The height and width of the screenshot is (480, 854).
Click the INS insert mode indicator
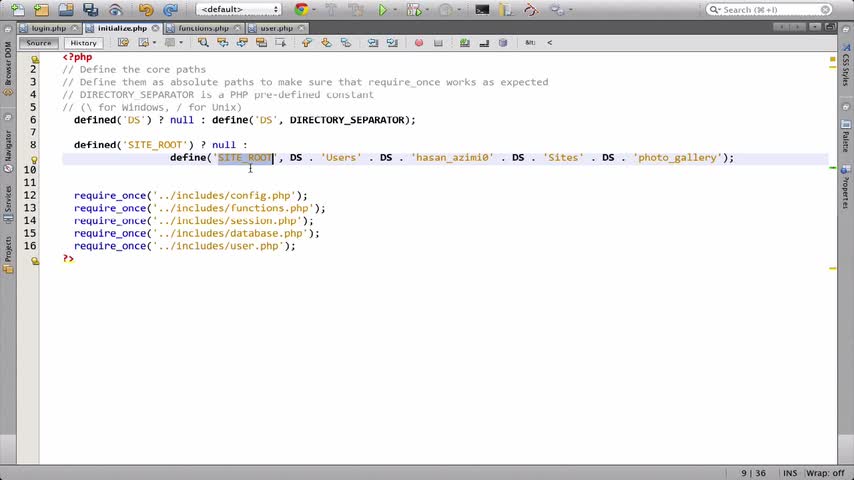tap(790, 473)
